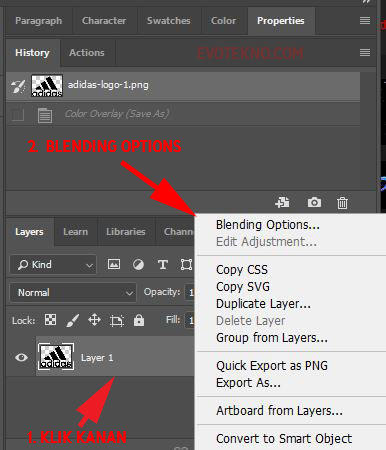This screenshot has height=450, width=386.
Task: Delete current history state with trash icon
Action: point(342,202)
